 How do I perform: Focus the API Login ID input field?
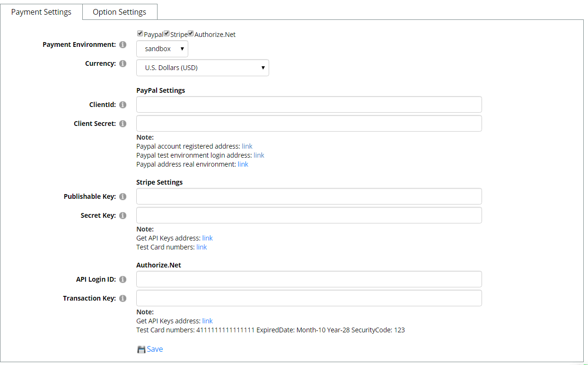tap(309, 279)
